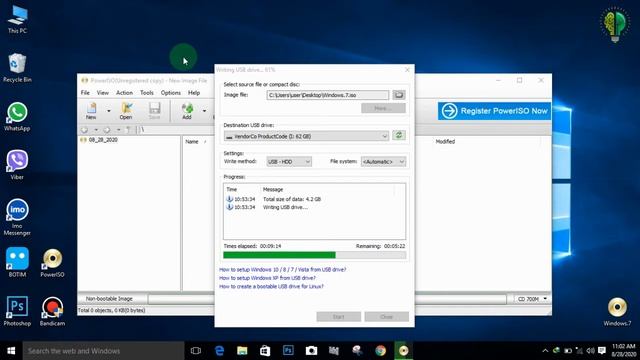The width and height of the screenshot is (640, 360).
Task: Click the Open toolbar icon in PowerISO
Action: [x=126, y=111]
